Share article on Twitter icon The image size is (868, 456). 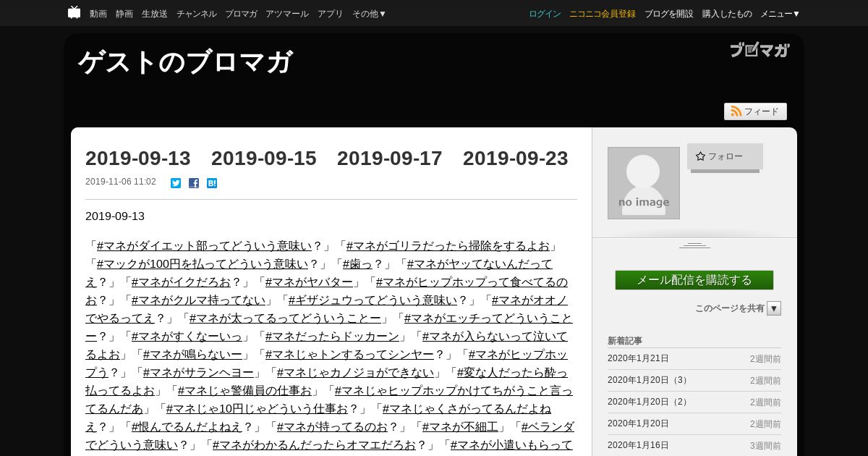point(176,183)
